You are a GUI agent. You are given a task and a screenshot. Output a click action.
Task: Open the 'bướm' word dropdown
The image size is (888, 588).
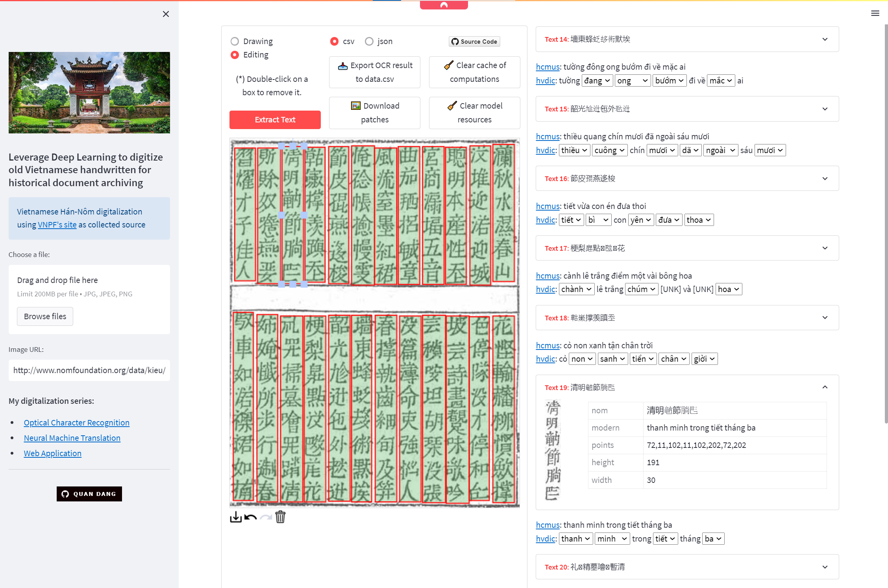(x=669, y=81)
